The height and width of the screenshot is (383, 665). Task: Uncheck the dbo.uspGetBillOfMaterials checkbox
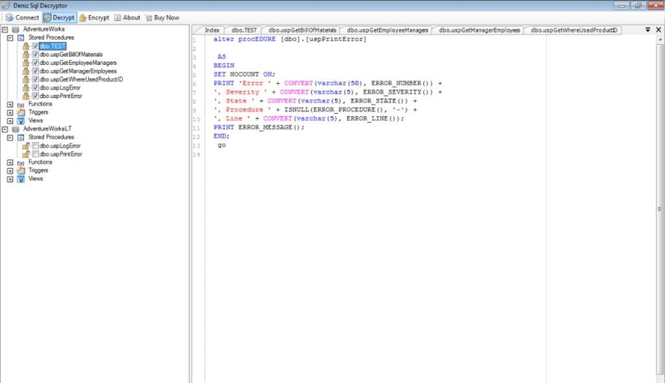coord(36,54)
